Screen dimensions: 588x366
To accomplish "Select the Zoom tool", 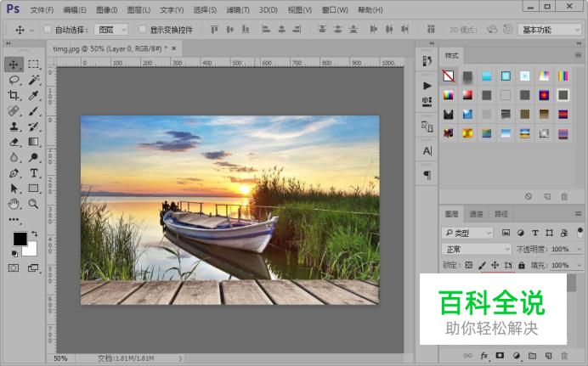I will (33, 204).
